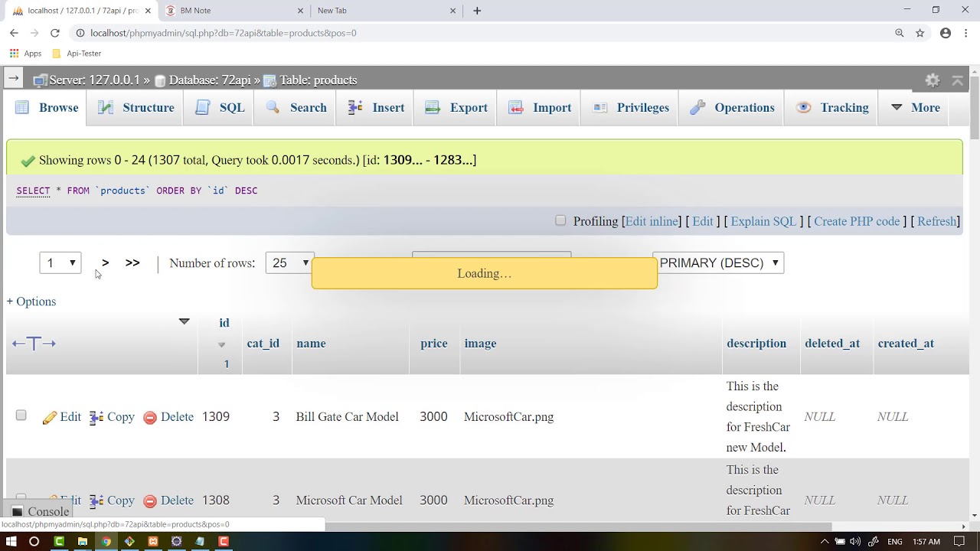
Task: Collapse top menu with up-arrow icon
Action: pyautogui.click(x=957, y=80)
